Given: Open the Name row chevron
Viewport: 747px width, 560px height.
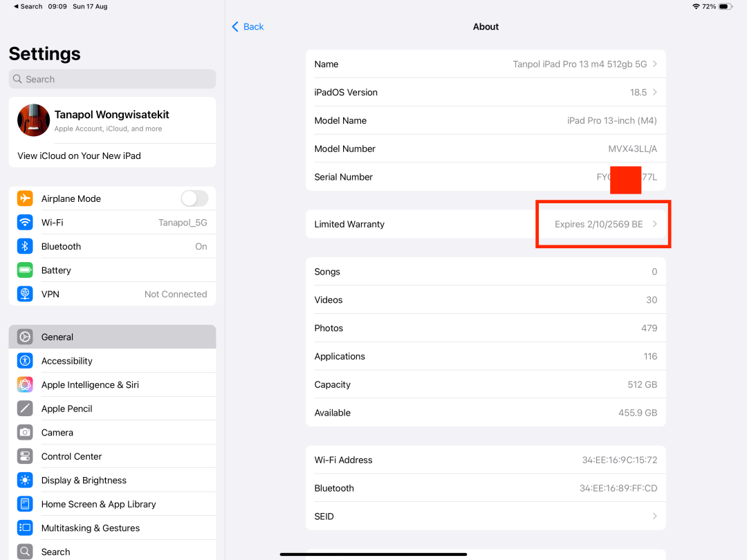Looking at the screenshot, I should pyautogui.click(x=655, y=64).
